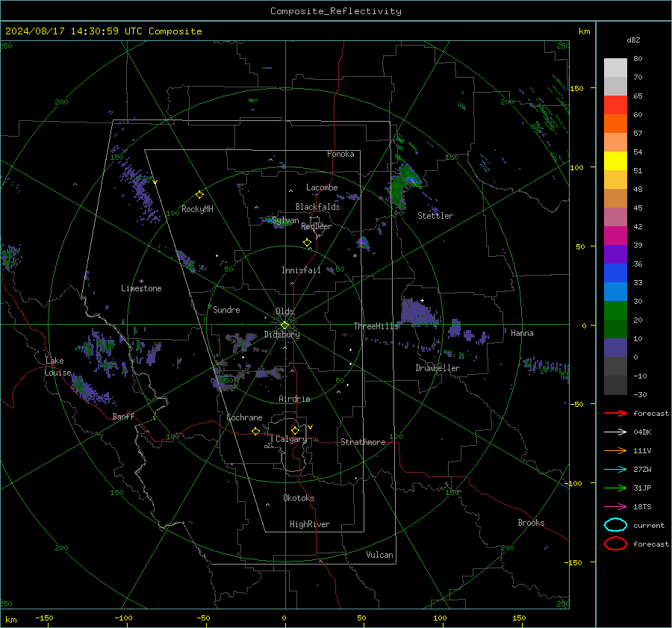
Task: Click the Vulcan city label
Action: [x=379, y=555]
